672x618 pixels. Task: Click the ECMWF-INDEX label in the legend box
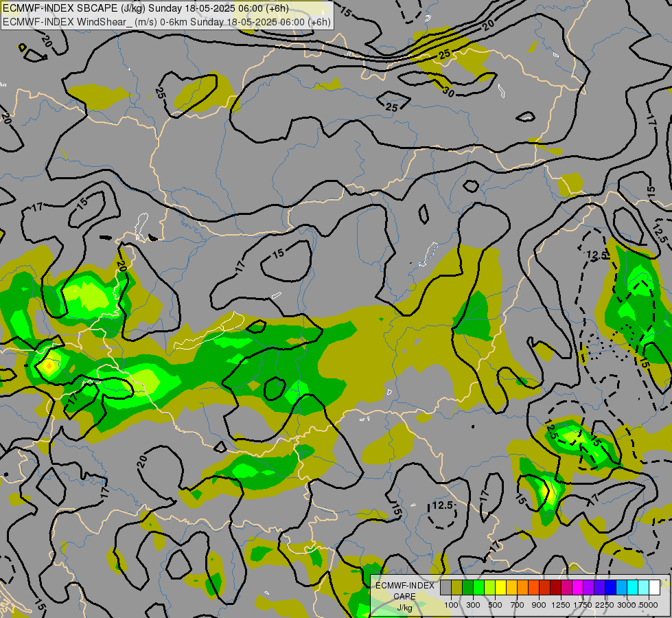[404, 586]
